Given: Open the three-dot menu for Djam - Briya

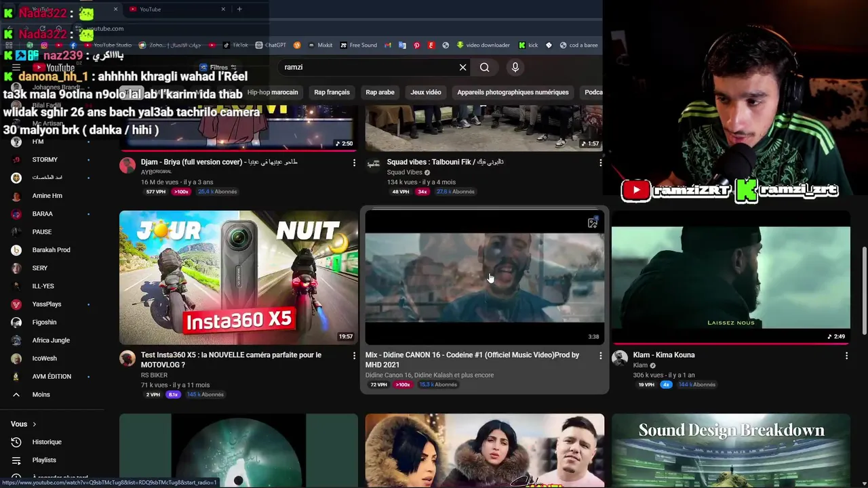Looking at the screenshot, I should pyautogui.click(x=354, y=163).
